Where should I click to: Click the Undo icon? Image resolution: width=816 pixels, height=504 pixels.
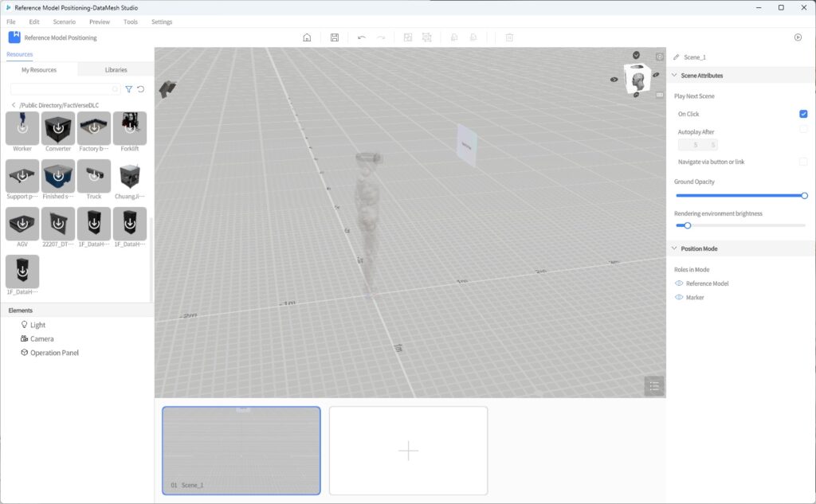click(361, 37)
